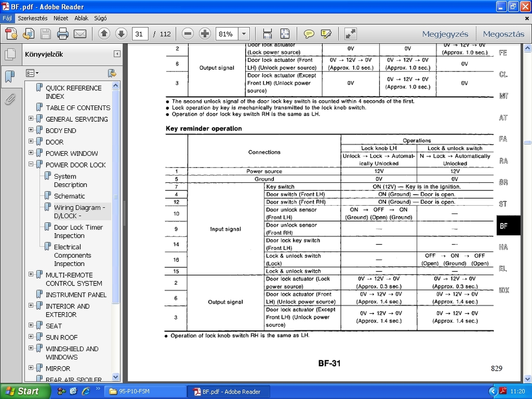The height and width of the screenshot is (399, 532).
Task: Go to Door Lock Timer Inspection bookmark
Action: pyautogui.click(x=78, y=232)
